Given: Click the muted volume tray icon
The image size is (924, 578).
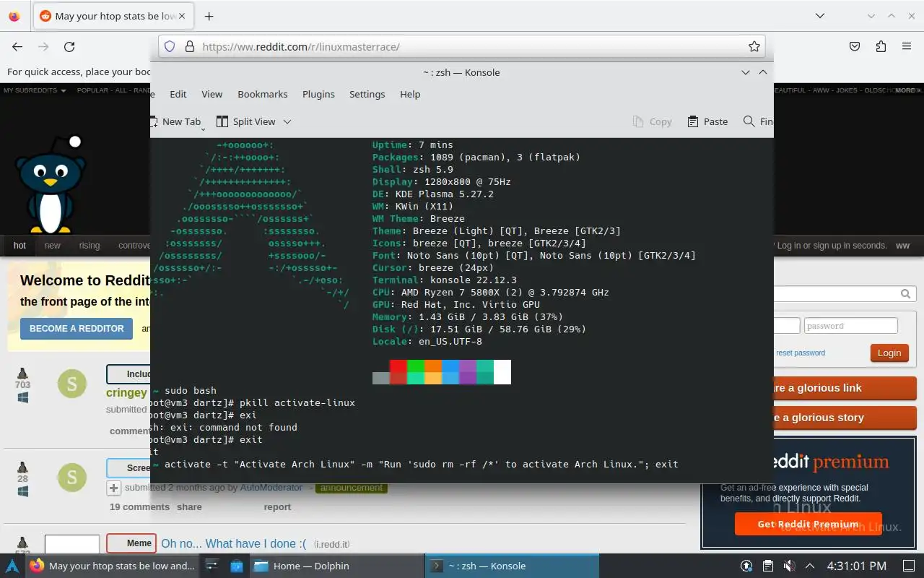Looking at the screenshot, I should pyautogui.click(x=790, y=566).
